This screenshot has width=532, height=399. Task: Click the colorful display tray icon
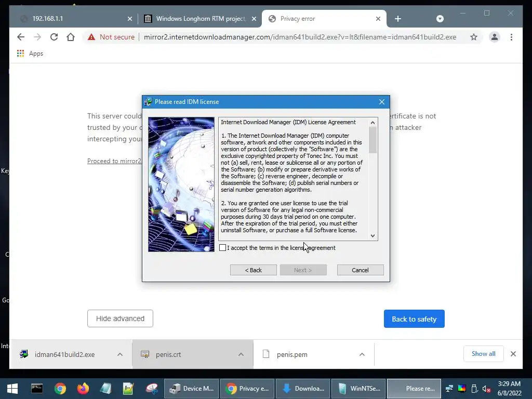[462, 389]
